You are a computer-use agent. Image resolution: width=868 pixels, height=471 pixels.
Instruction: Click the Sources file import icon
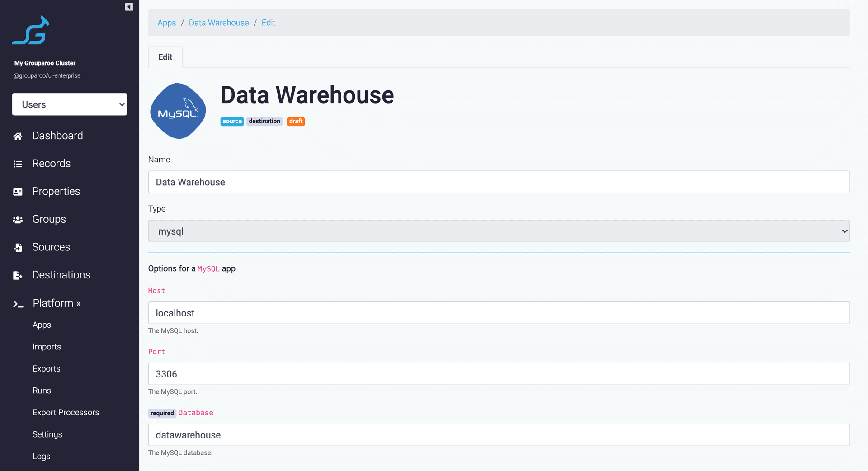tap(18, 248)
